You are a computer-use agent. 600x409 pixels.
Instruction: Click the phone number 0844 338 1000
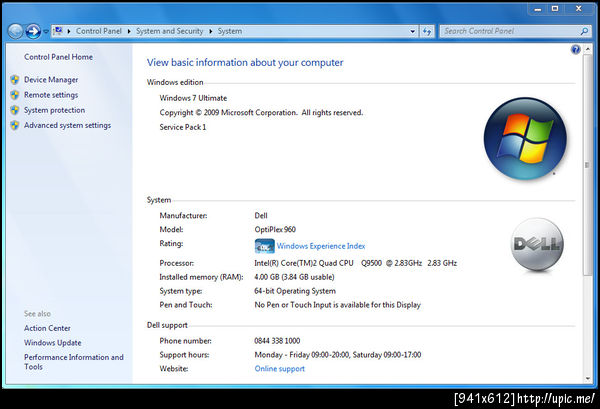point(277,341)
